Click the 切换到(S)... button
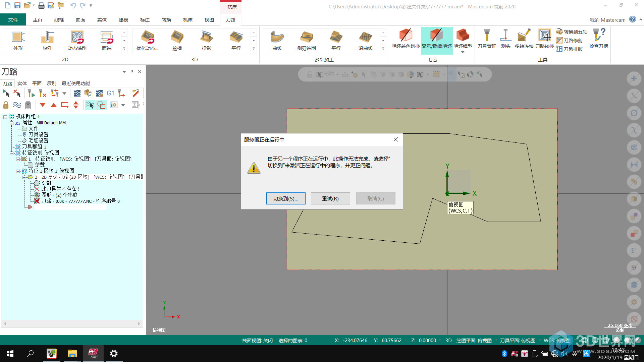 tap(286, 198)
